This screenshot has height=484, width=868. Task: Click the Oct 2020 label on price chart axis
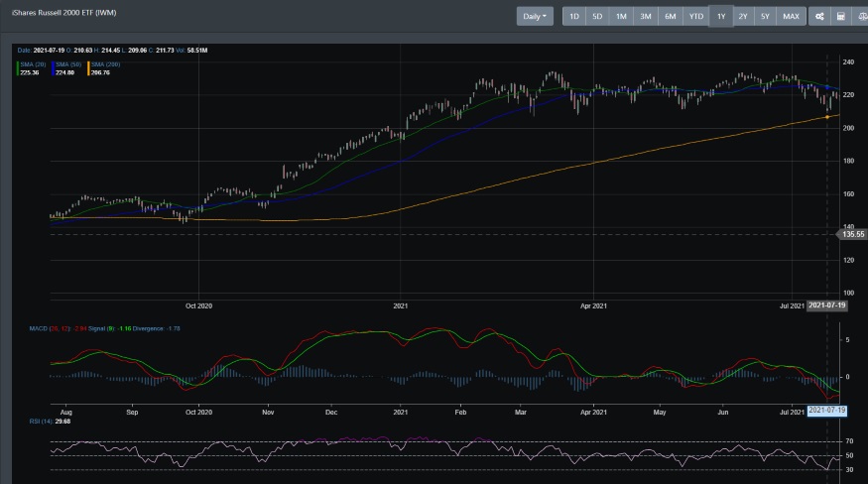(x=198, y=305)
